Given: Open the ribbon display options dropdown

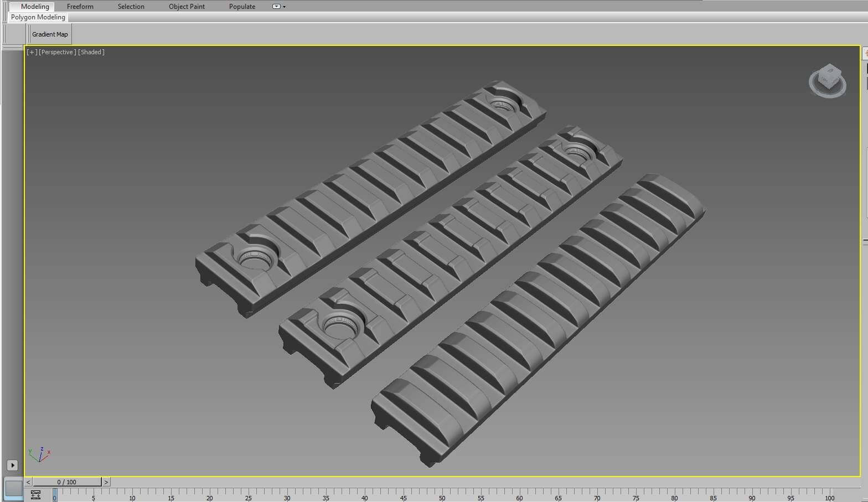Looking at the screenshot, I should click(x=279, y=7).
